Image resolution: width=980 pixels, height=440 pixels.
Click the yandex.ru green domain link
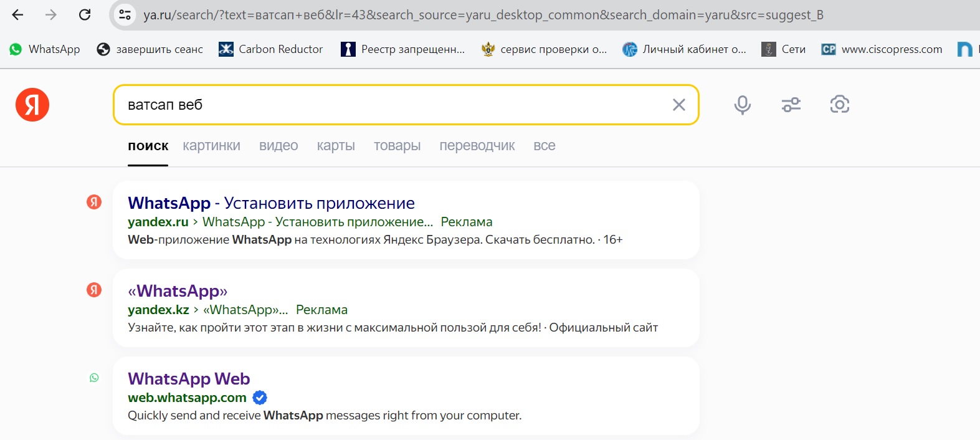tap(158, 222)
